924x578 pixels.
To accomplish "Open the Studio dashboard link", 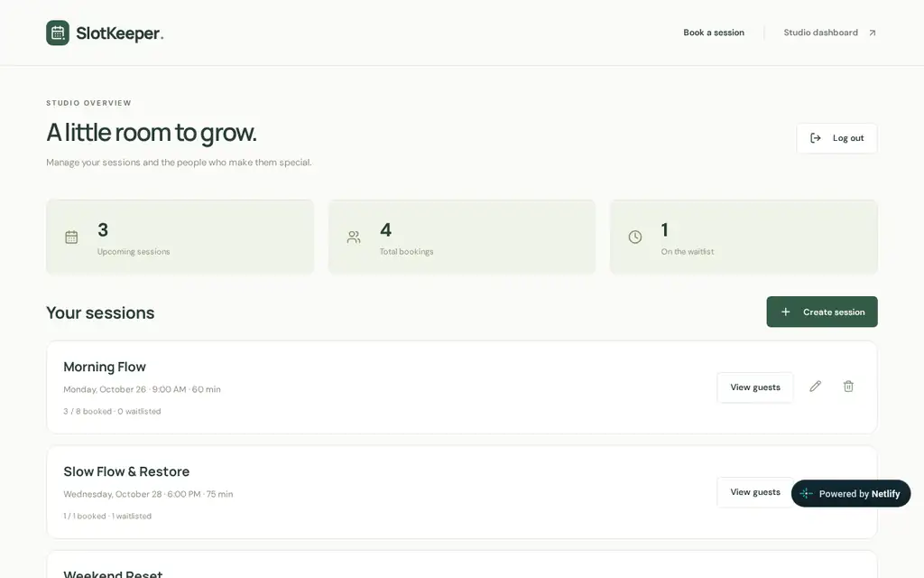I will [820, 33].
